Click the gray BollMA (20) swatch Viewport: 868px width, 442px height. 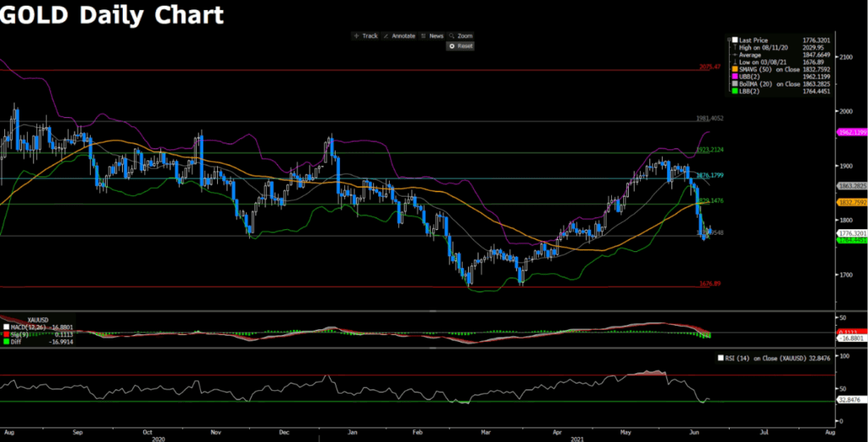(x=735, y=84)
